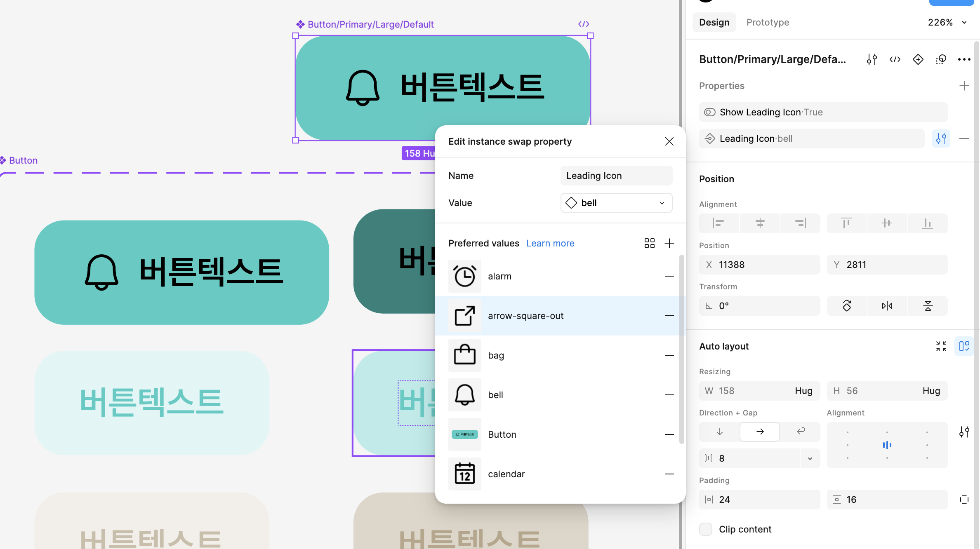Open the more options ellipsis menu
The image size is (980, 549).
(964, 59)
